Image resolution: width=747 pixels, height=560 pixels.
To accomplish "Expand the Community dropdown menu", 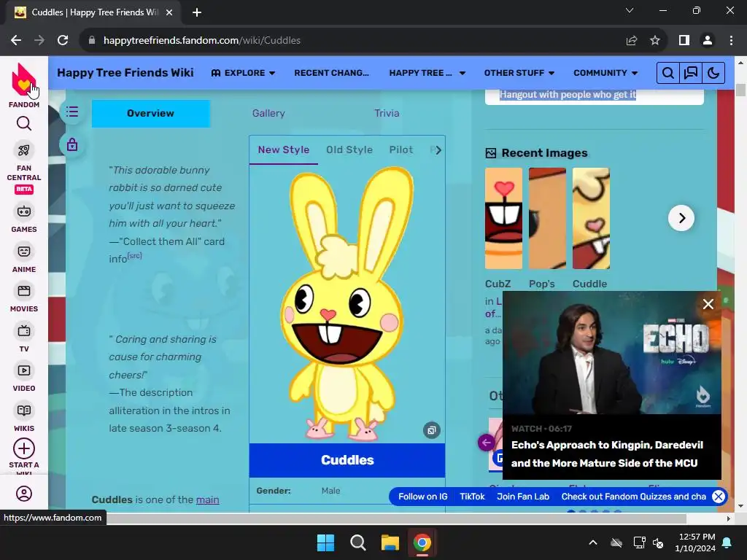I will [x=605, y=73].
